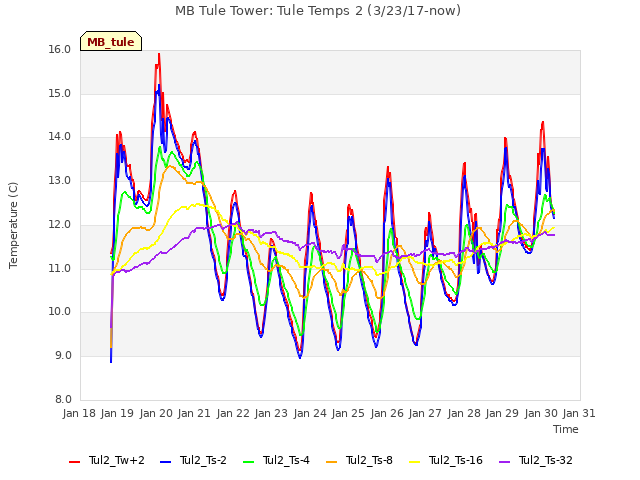640x480 pixels.
Task: Select the Tul2_Tw+2 legend label
Action: (117, 460)
